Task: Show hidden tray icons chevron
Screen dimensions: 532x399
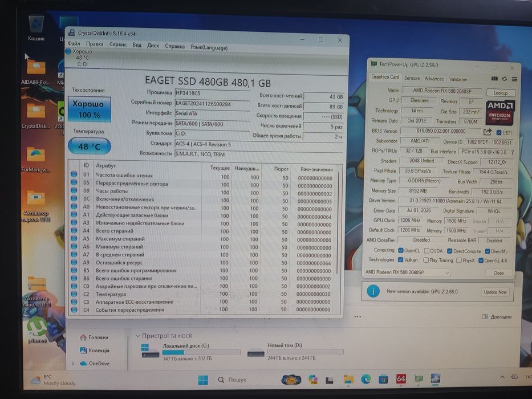Action: 502,377
